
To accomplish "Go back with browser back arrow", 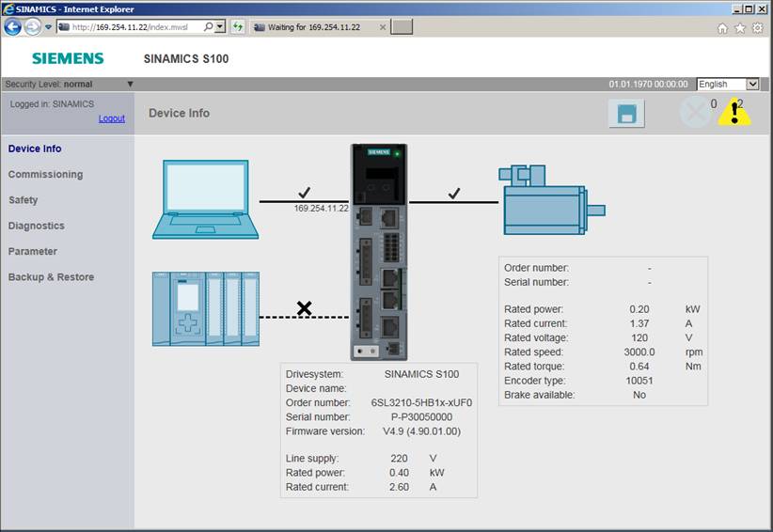I will [x=12, y=26].
